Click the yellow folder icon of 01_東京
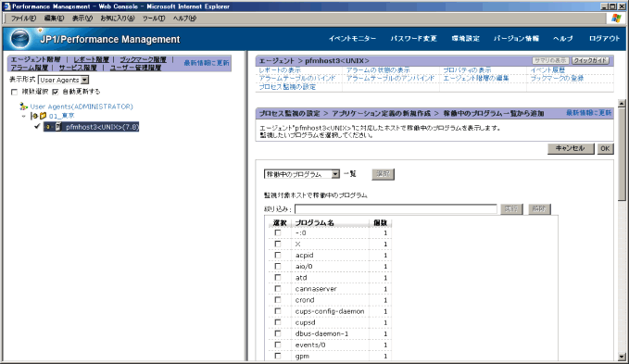The height and width of the screenshot is (364, 629). 43,116
